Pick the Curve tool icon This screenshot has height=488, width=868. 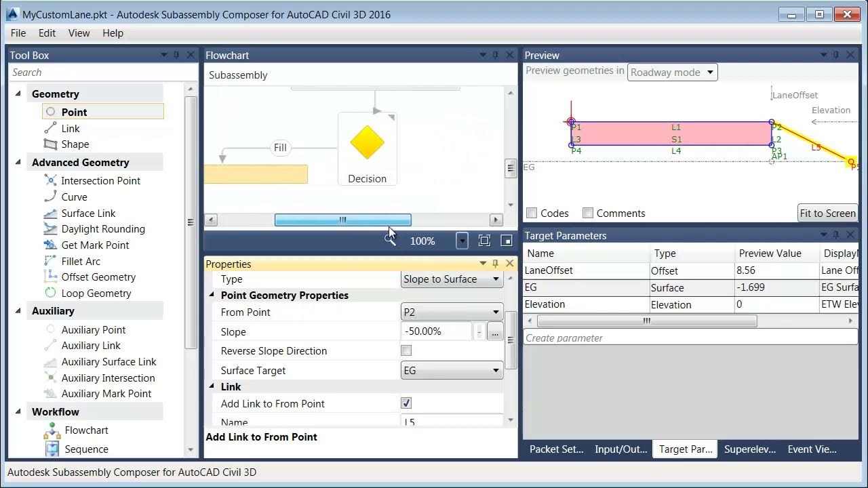[50, 197]
